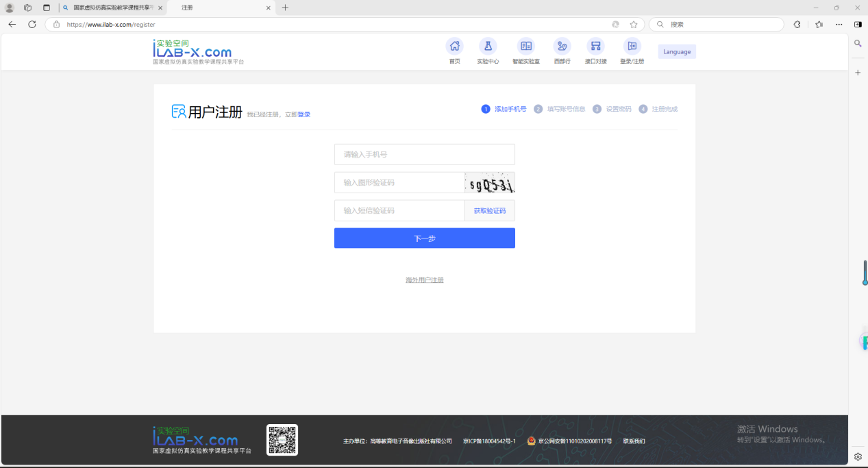Click the 联系我们 footer link
Image resolution: width=868 pixels, height=468 pixels.
coord(634,441)
